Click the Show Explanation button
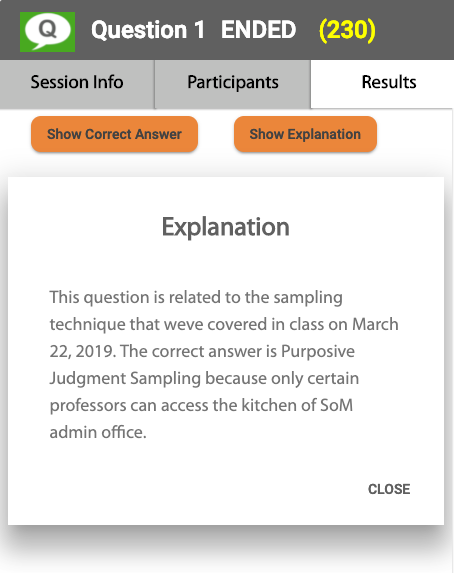The image size is (454, 573). click(305, 134)
